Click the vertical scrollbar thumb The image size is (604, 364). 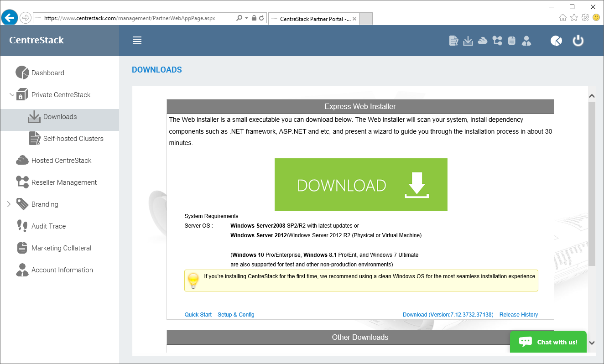click(x=592, y=183)
